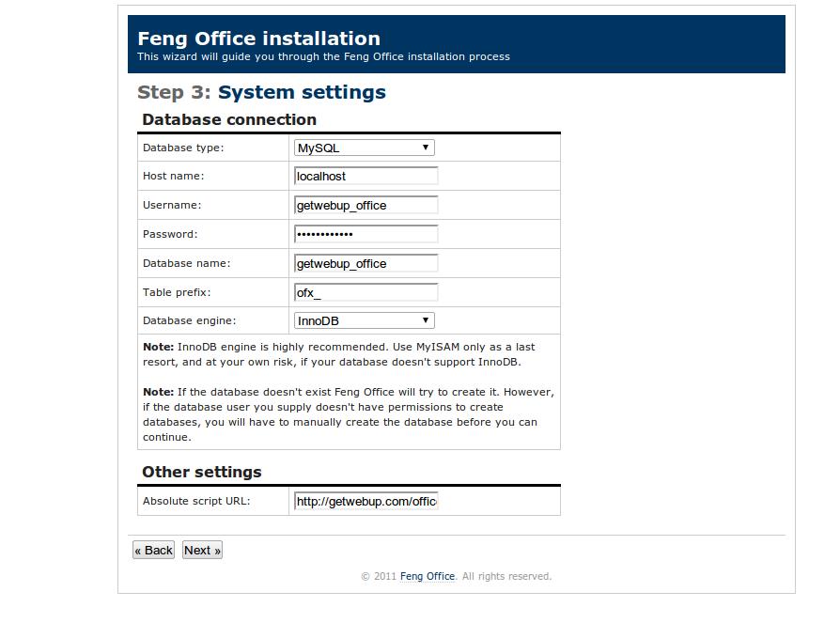Click the 'Feng Office installation' header title

coord(258,39)
